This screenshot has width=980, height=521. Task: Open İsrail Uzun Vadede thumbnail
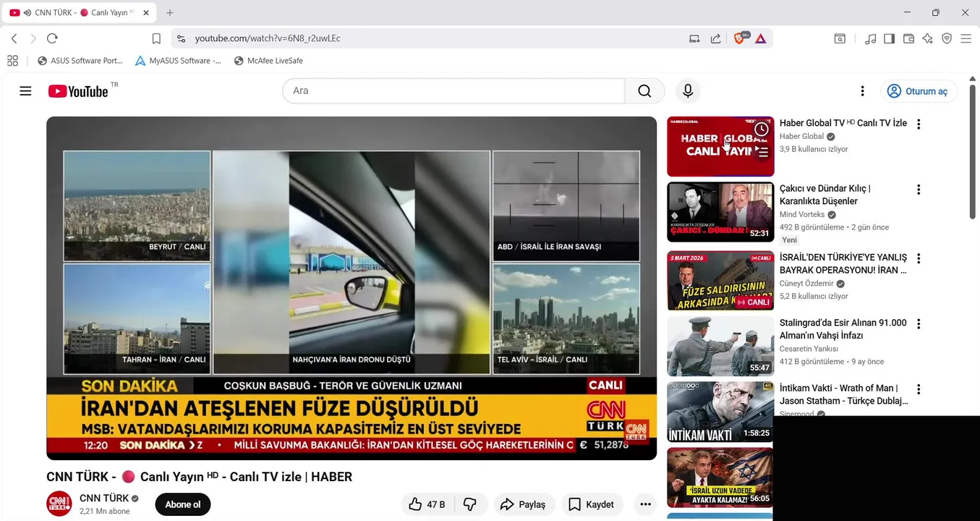pyautogui.click(x=720, y=478)
